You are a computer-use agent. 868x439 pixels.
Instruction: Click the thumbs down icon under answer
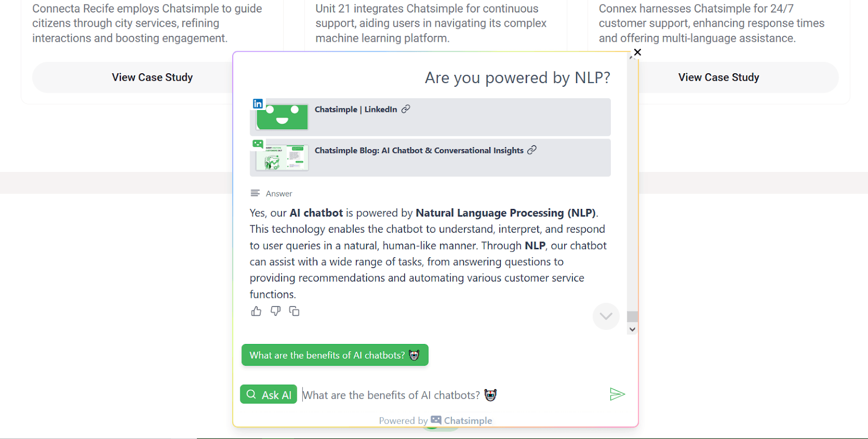tap(276, 311)
